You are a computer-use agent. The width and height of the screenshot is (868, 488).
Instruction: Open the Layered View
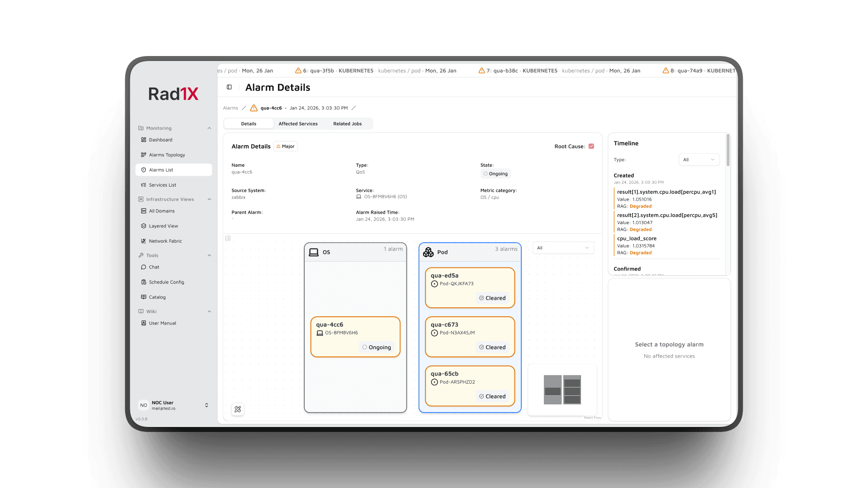point(163,226)
